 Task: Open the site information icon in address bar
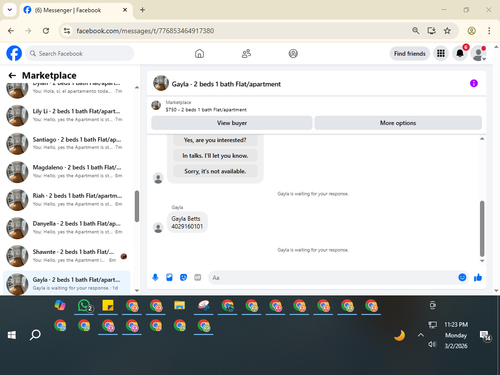[x=67, y=31]
